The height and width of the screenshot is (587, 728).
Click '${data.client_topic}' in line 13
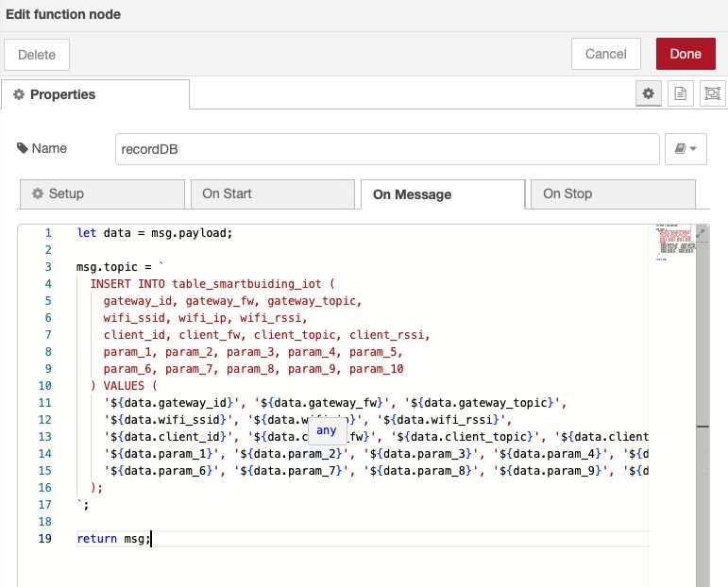pyautogui.click(x=465, y=437)
